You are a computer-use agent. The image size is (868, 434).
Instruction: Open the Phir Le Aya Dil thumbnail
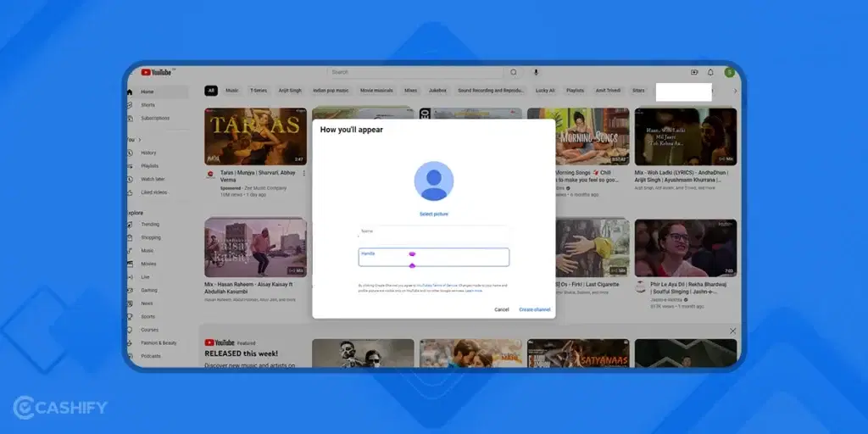686,248
